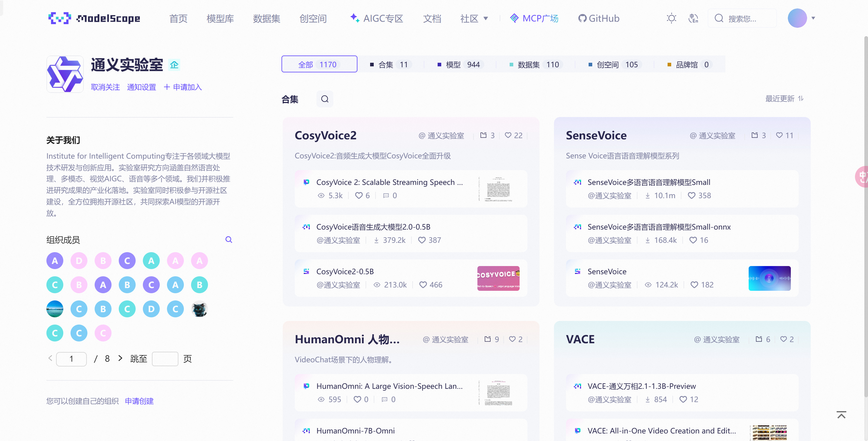The height and width of the screenshot is (441, 868).
Task: Switch site language with translate icon
Action: coord(693,18)
